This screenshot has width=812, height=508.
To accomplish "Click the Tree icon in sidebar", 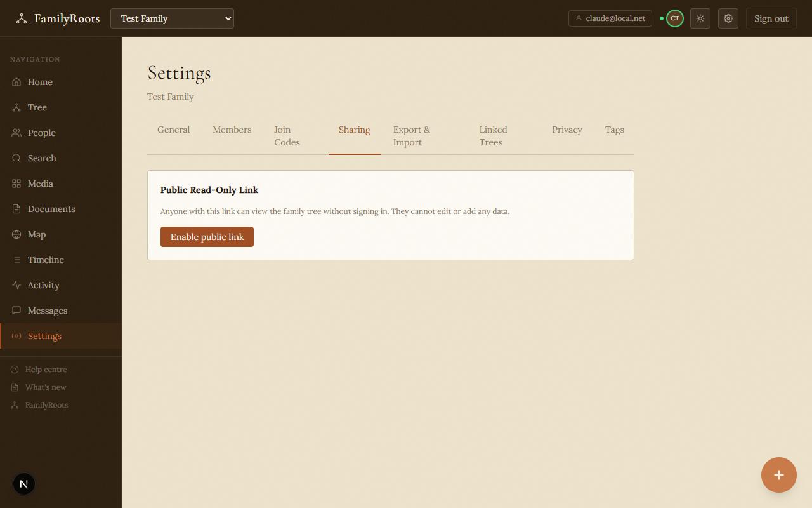I will [x=16, y=107].
